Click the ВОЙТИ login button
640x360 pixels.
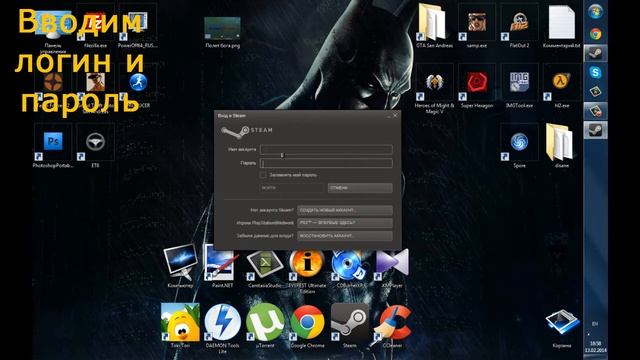click(292, 188)
